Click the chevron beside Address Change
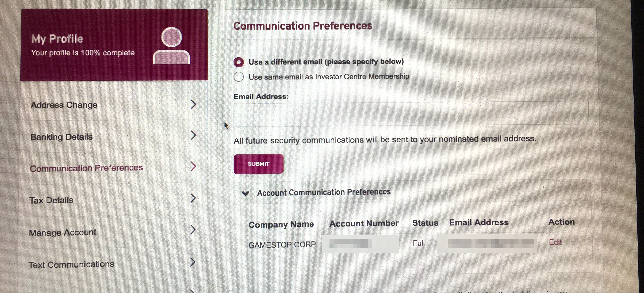This screenshot has width=644, height=293. (193, 104)
